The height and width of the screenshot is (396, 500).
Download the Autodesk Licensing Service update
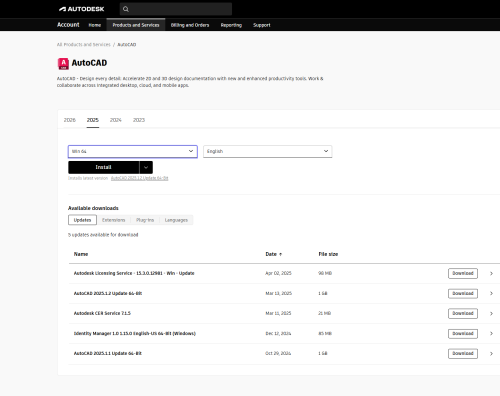(463, 273)
